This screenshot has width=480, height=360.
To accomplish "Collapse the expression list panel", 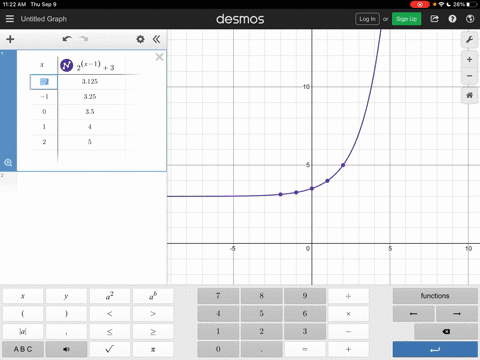I will pyautogui.click(x=156, y=39).
